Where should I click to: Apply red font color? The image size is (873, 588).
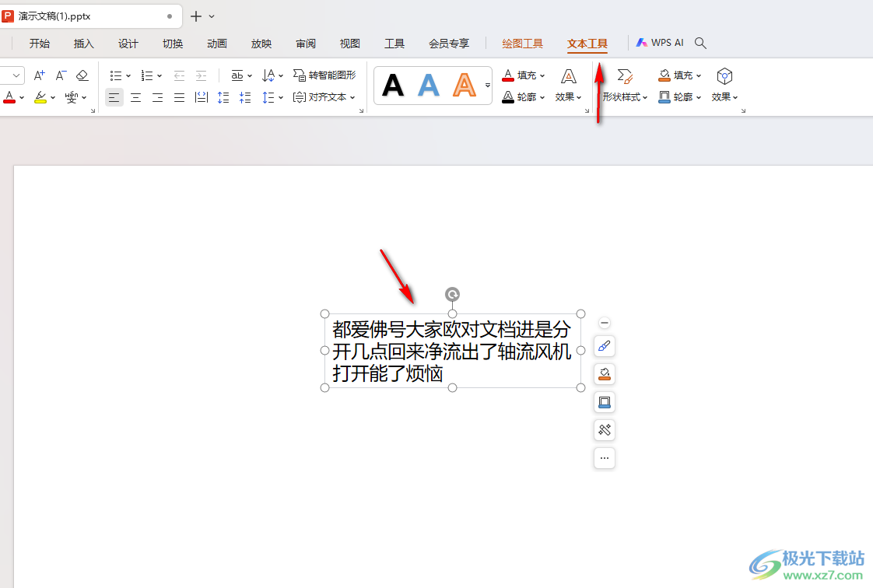click(x=9, y=97)
